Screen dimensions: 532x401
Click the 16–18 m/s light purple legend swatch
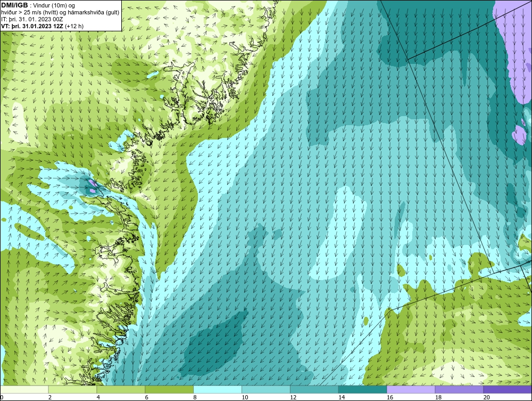click(x=411, y=389)
